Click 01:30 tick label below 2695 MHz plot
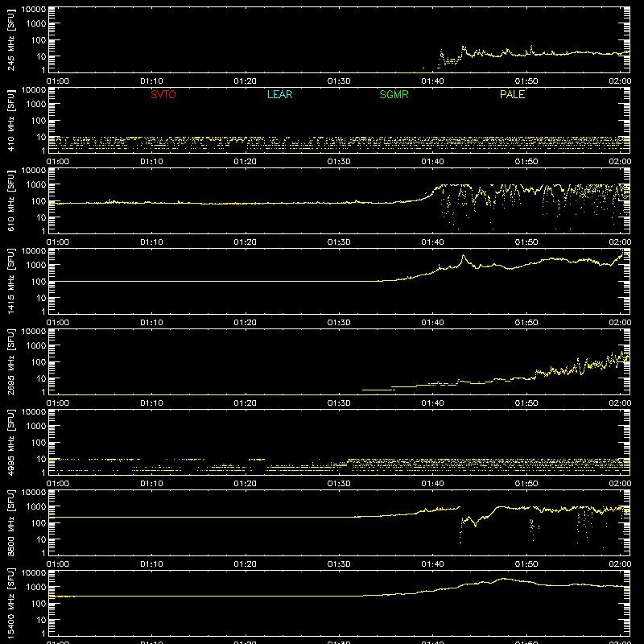The width and height of the screenshot is (644, 644). click(339, 403)
